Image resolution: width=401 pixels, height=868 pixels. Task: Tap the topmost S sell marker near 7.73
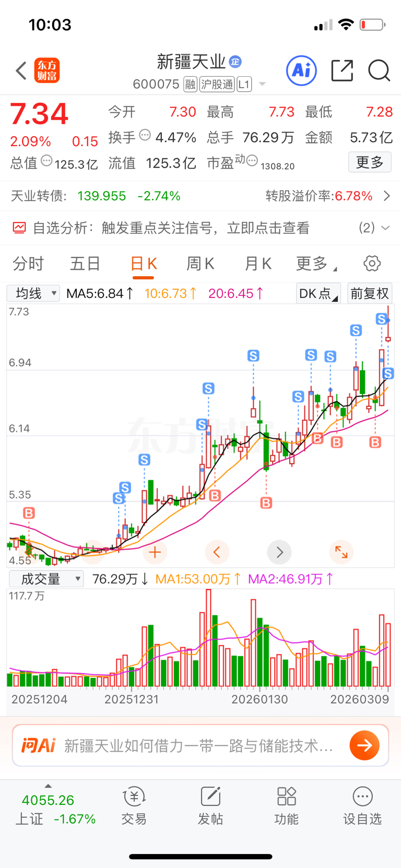coord(382,318)
